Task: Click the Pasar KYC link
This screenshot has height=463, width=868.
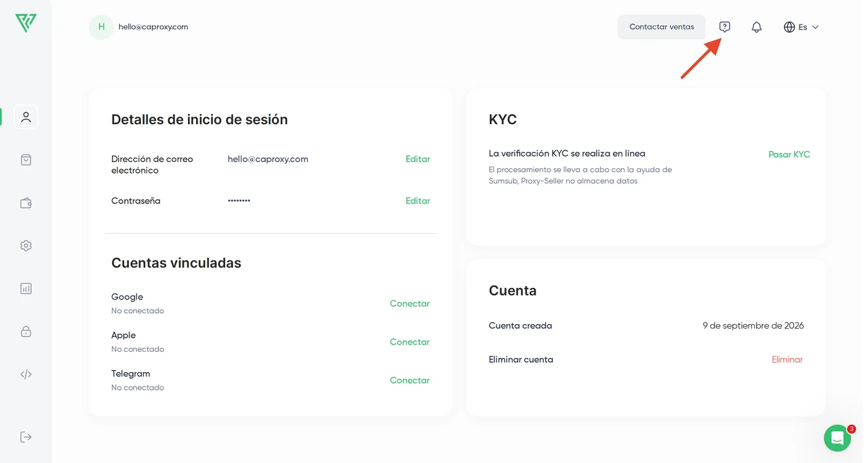Action: 789,155
